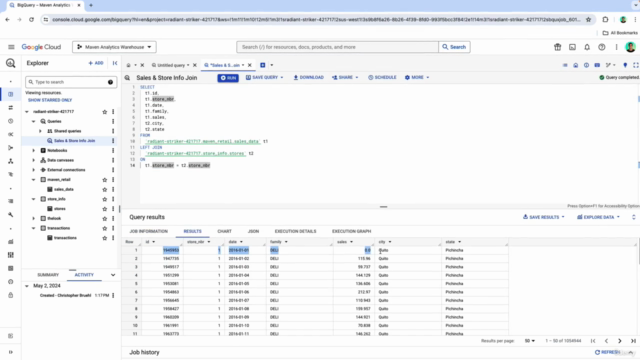Click EXPLORE DATA button
640x360 pixels.
[598, 217]
